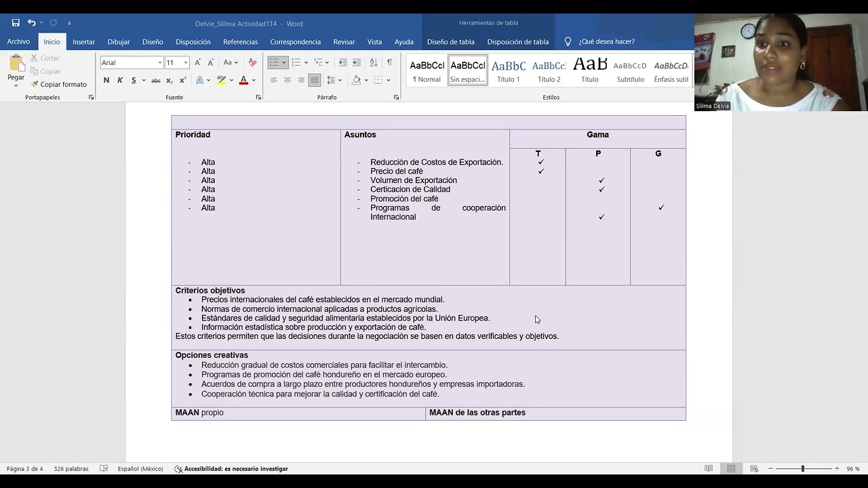Image resolution: width=868 pixels, height=488 pixels.
Task: Toggle superscript formatting
Action: 182,80
